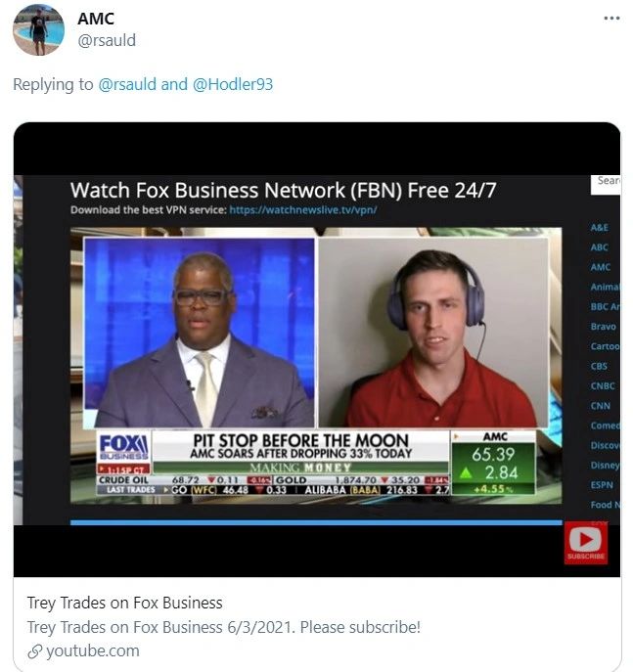Viewport: 633px width, 672px height.
Task: Click the Fox Business logo in video
Action: point(124,447)
